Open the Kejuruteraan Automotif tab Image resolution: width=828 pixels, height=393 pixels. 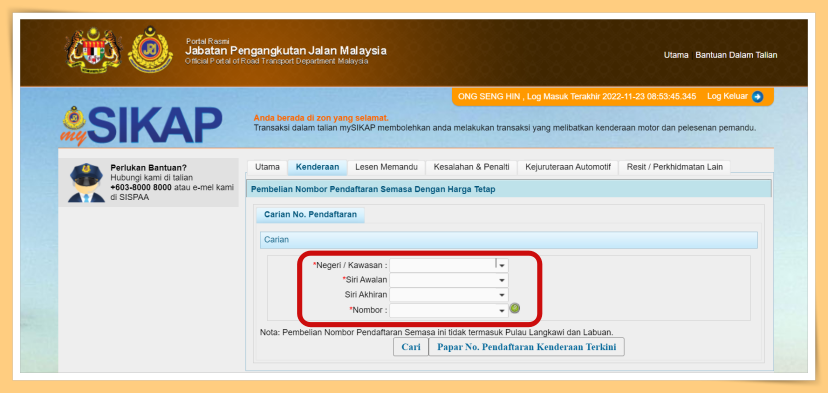pyautogui.click(x=568, y=167)
